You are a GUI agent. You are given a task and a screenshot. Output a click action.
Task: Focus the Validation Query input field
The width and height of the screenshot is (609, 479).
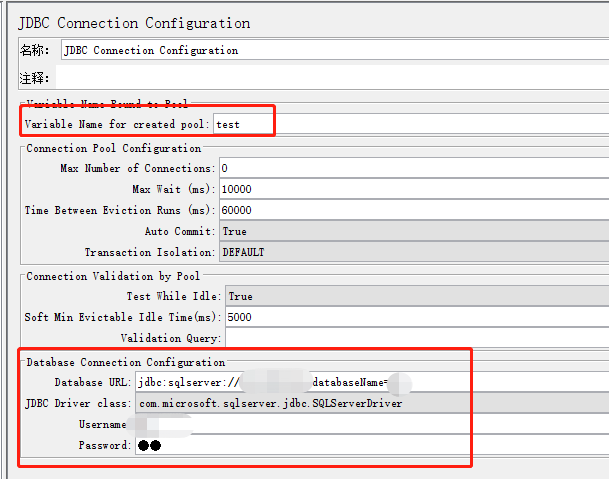[415, 338]
